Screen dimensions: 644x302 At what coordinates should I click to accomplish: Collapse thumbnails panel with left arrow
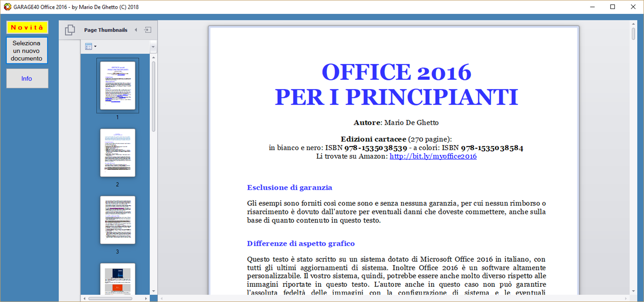pos(136,30)
